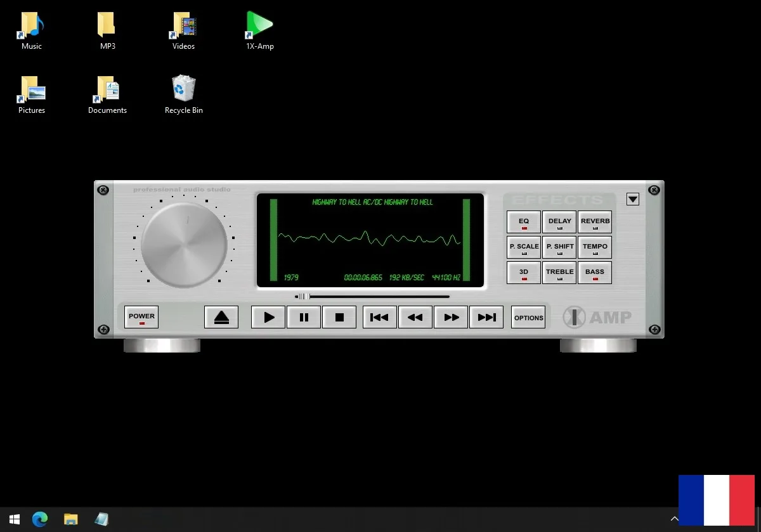The image size is (761, 532).
Task: Toggle the REVERB effect on
Action: pos(595,221)
